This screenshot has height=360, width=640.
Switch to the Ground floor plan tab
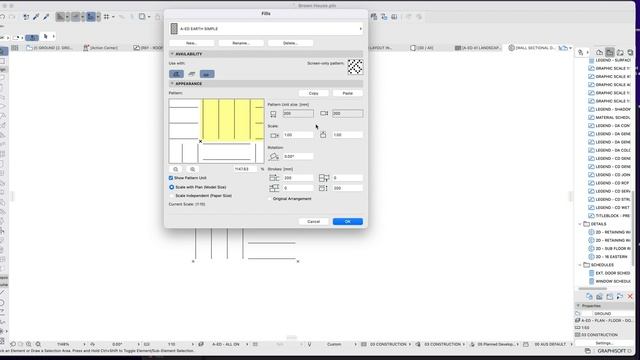tap(49, 48)
